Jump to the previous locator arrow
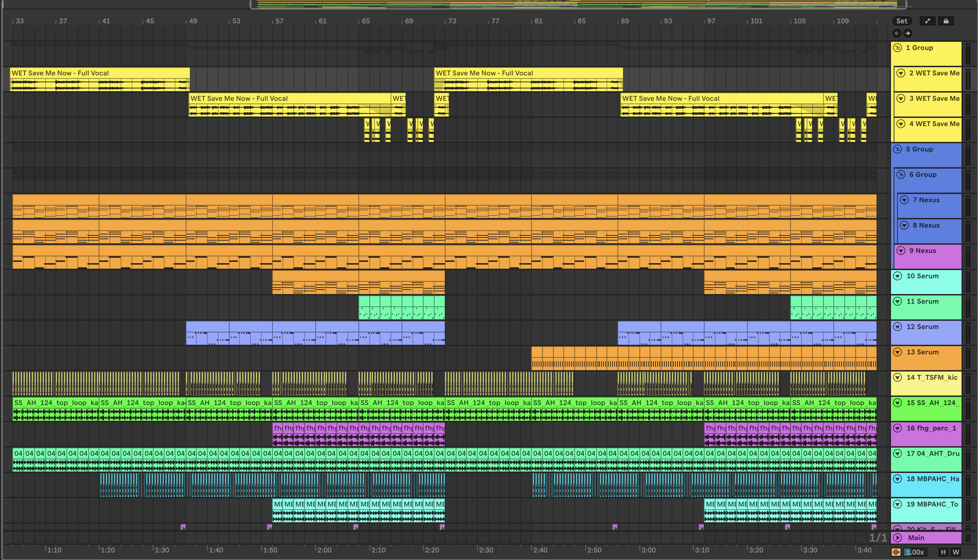The height and width of the screenshot is (560, 978). pyautogui.click(x=897, y=33)
